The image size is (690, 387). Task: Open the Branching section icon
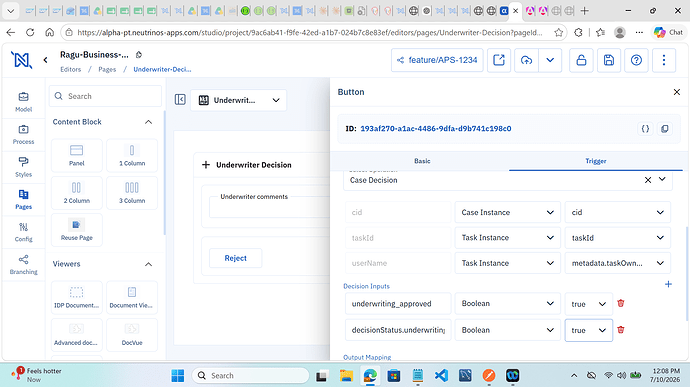(x=23, y=265)
